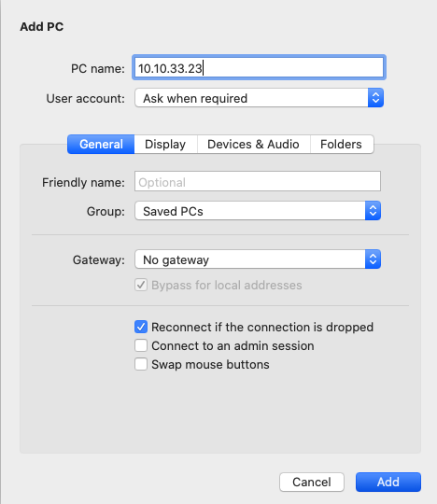Click the Cancel button
This screenshot has height=504, width=437.
tap(312, 482)
